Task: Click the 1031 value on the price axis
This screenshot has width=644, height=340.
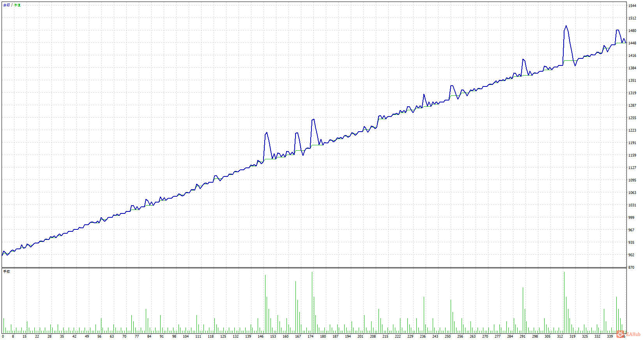Action: click(632, 205)
